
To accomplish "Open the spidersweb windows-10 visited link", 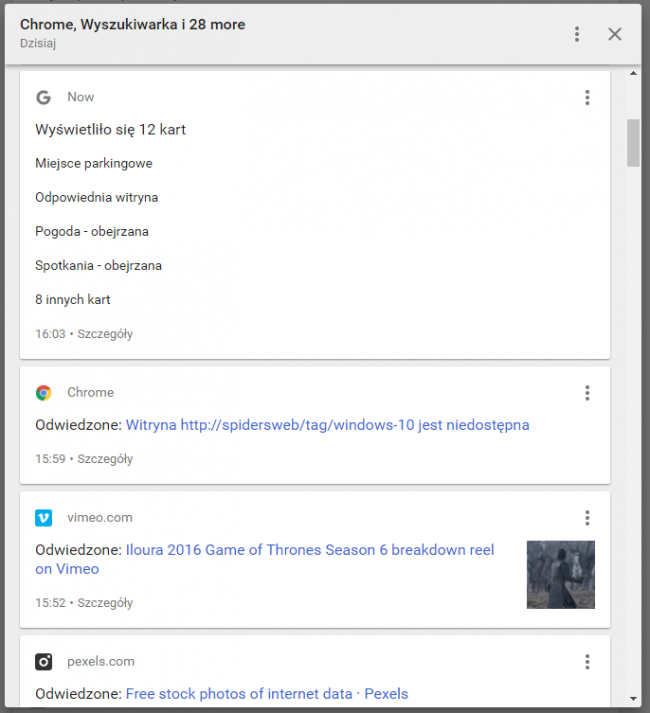I will pyautogui.click(x=328, y=425).
